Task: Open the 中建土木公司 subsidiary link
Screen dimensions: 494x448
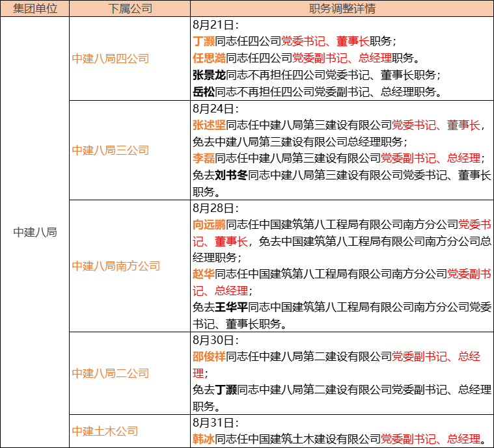Action: (105, 430)
